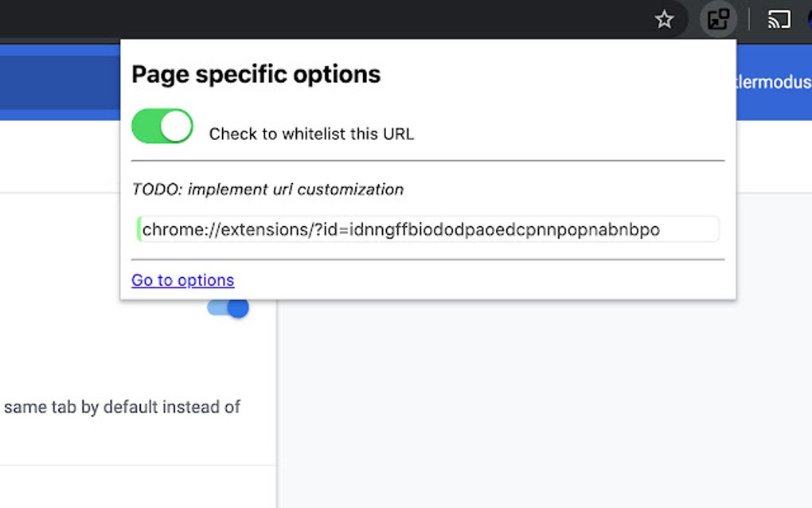This screenshot has width=812, height=508.
Task: Bookmark this tab using the star icon
Action: [x=665, y=19]
